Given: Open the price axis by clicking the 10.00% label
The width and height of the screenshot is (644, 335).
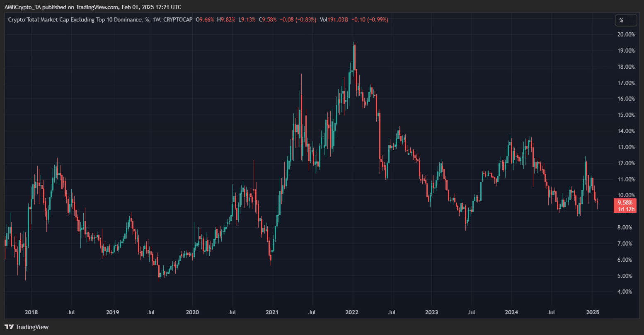Looking at the screenshot, I should 625,195.
